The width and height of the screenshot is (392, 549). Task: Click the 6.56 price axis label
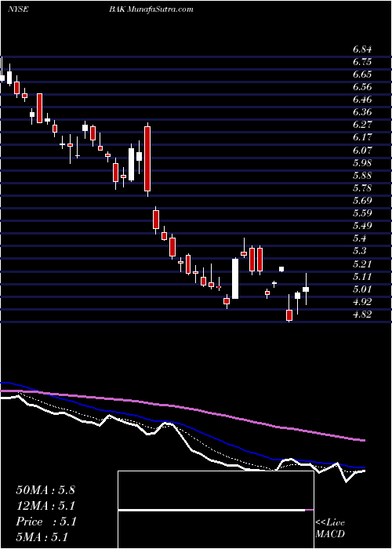point(362,87)
